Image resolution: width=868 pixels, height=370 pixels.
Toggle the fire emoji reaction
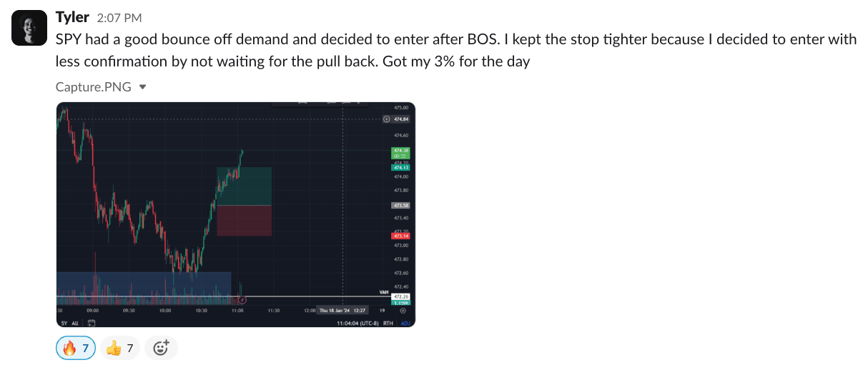[76, 348]
